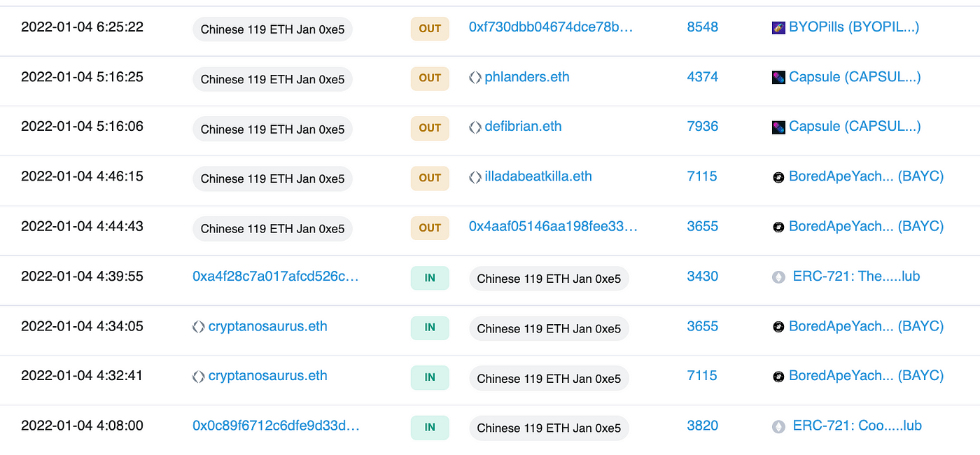Click OUT badge in 6:25:22 row
Viewport: 980px width, 455px height.
point(430,29)
